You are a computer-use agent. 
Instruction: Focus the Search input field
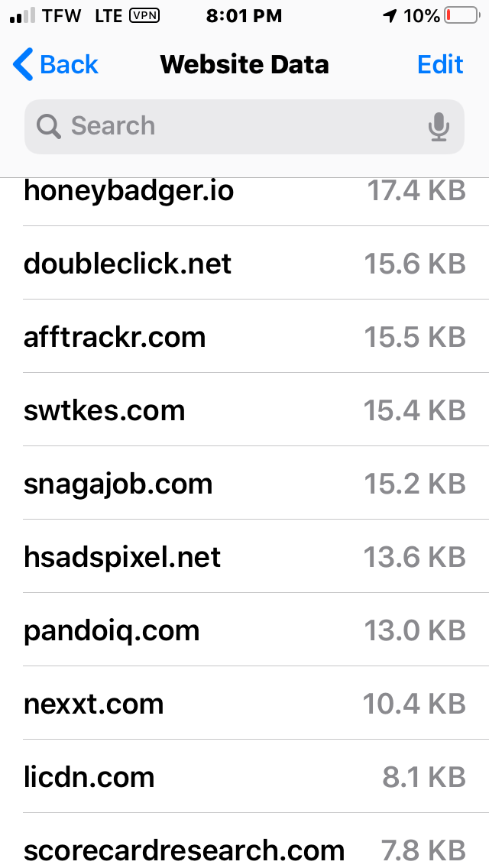click(244, 127)
